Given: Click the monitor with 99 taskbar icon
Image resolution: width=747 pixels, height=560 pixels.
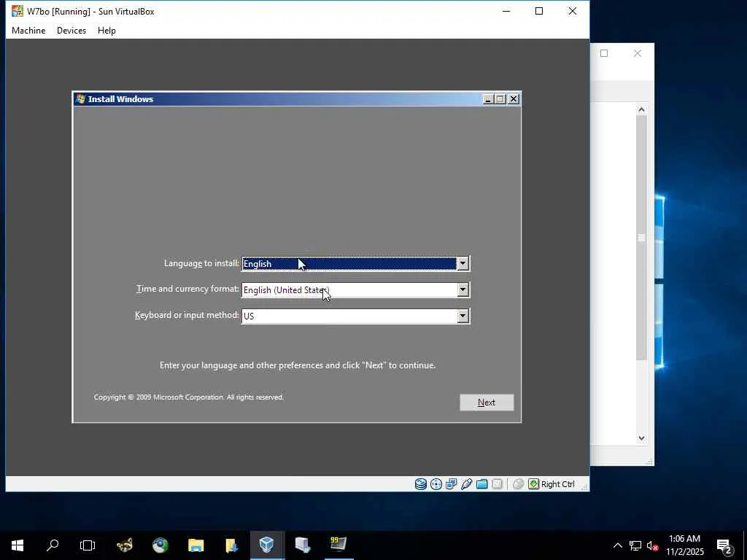Looking at the screenshot, I should (338, 545).
